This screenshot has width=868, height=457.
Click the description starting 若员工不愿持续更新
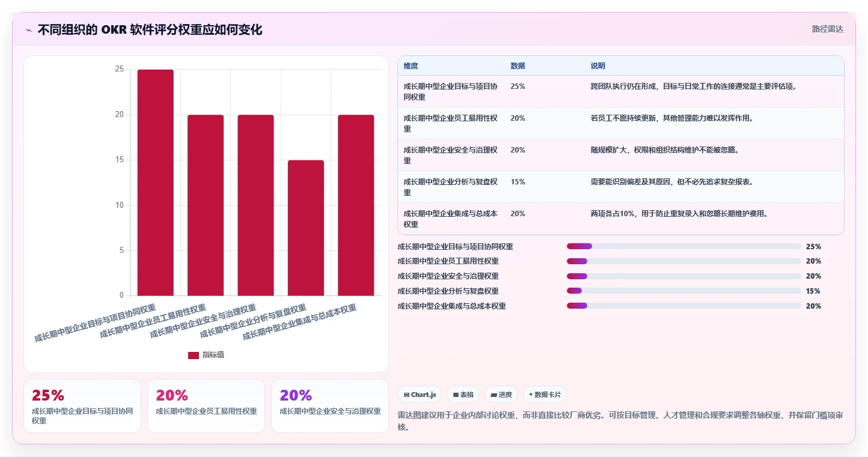(x=672, y=118)
